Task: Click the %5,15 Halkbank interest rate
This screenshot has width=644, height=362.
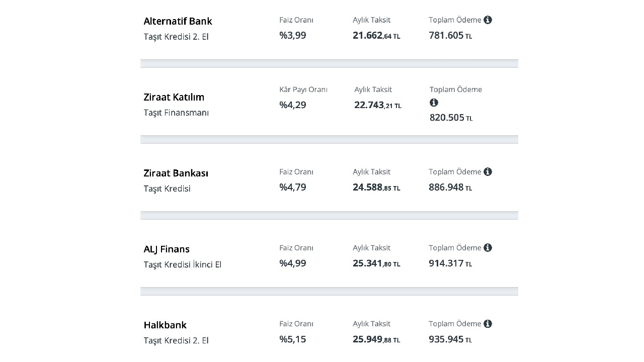Action: [x=293, y=339]
